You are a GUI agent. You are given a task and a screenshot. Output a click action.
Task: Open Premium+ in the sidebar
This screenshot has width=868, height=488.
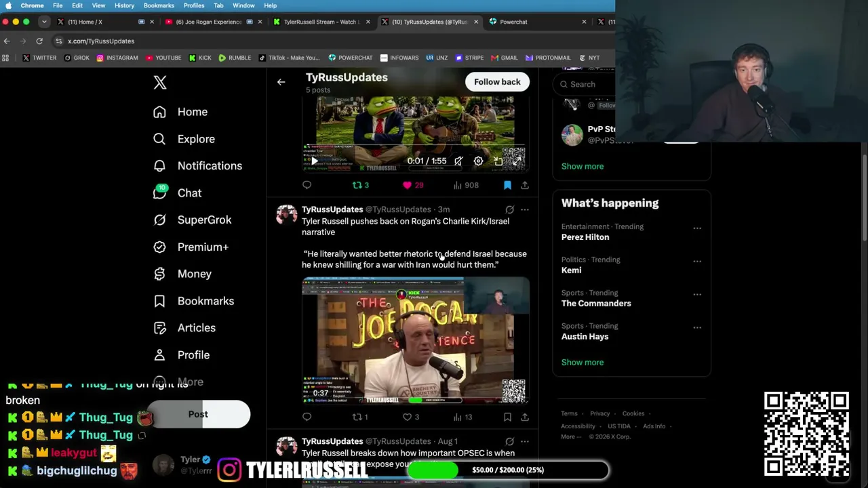(x=191, y=247)
